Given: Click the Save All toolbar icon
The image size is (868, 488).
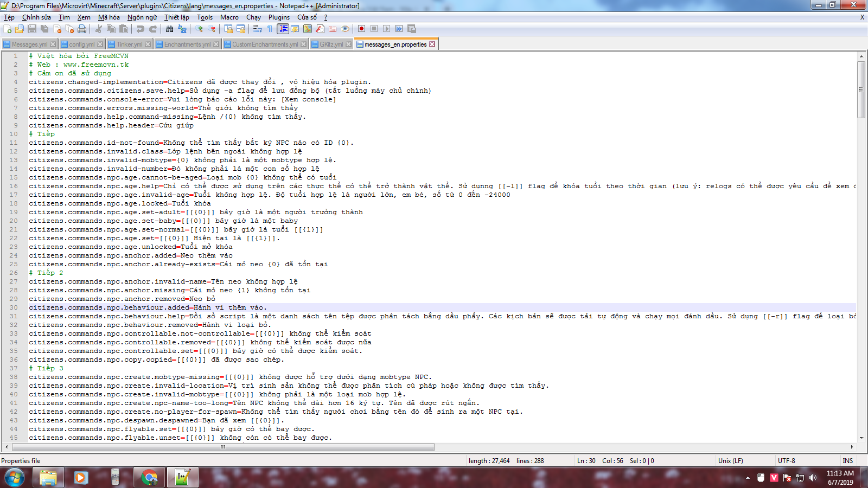Looking at the screenshot, I should 44,29.
